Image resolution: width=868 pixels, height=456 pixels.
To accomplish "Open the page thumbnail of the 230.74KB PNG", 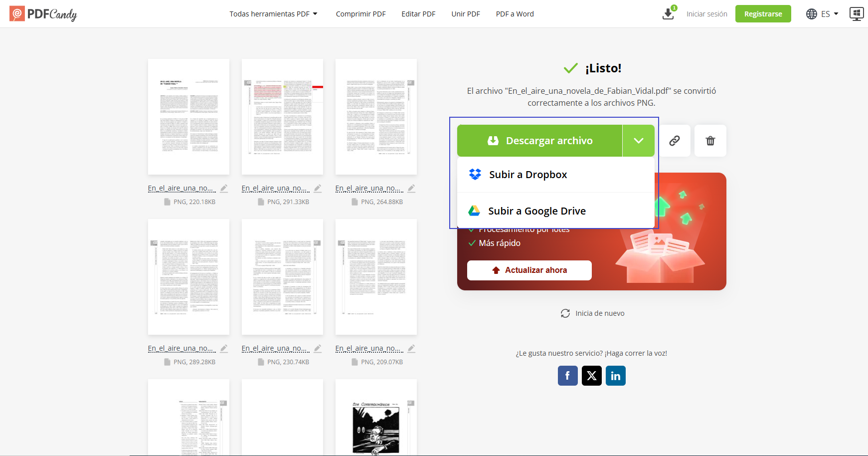I will pos(282,277).
